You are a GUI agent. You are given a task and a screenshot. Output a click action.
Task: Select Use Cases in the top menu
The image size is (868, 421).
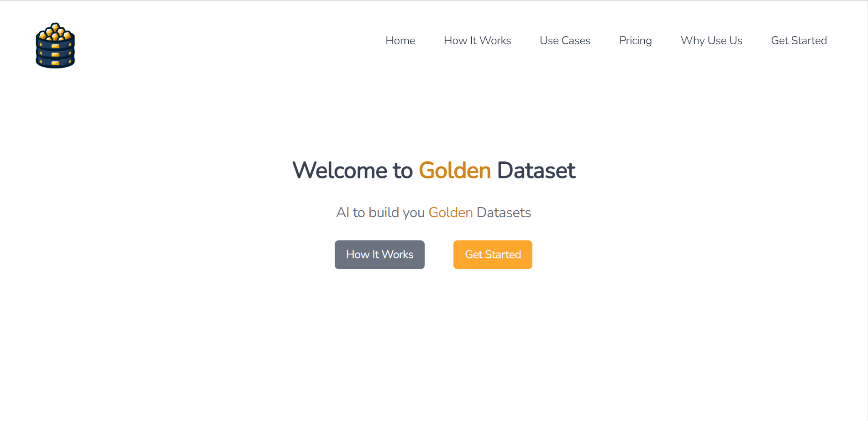point(565,41)
